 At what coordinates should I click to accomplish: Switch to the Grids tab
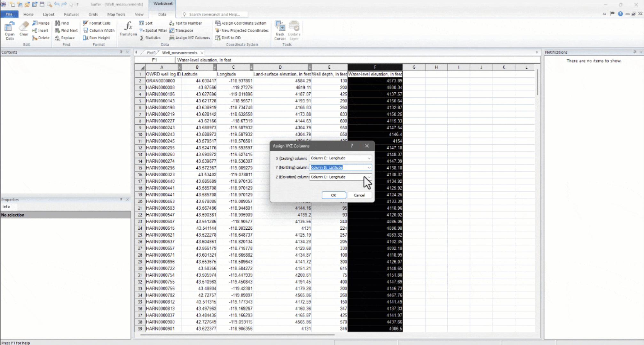(x=93, y=14)
